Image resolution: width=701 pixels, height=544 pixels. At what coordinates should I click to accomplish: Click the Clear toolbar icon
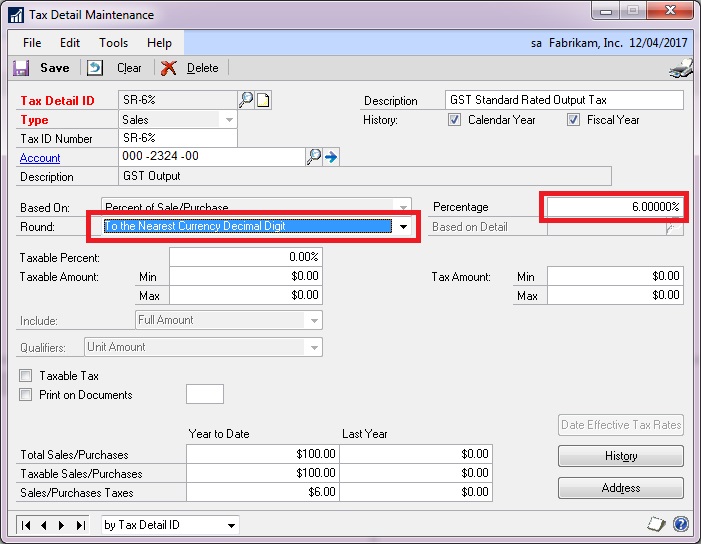click(95, 68)
